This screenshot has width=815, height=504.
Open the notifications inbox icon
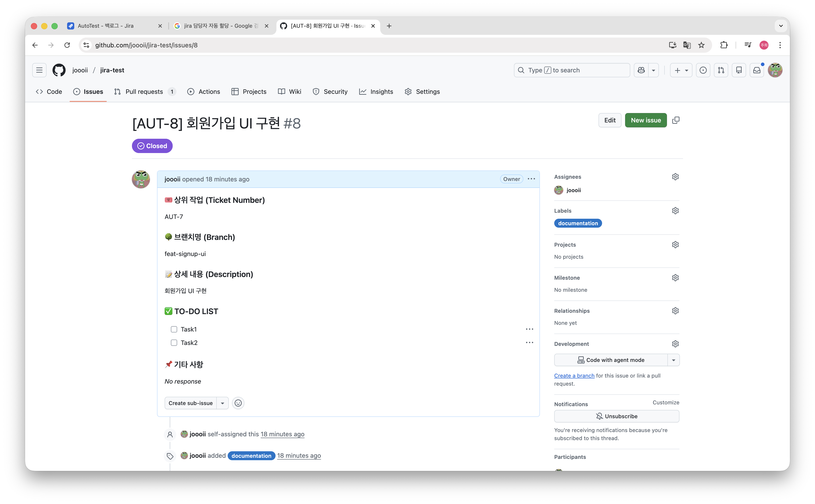(x=757, y=70)
